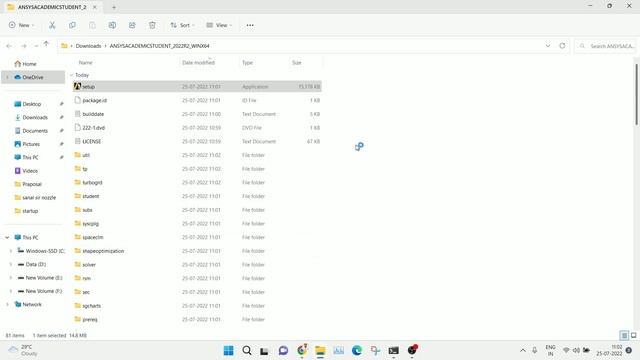Screen dimensions: 640x360
Task: Sort by the Type column header
Action: [247, 62]
